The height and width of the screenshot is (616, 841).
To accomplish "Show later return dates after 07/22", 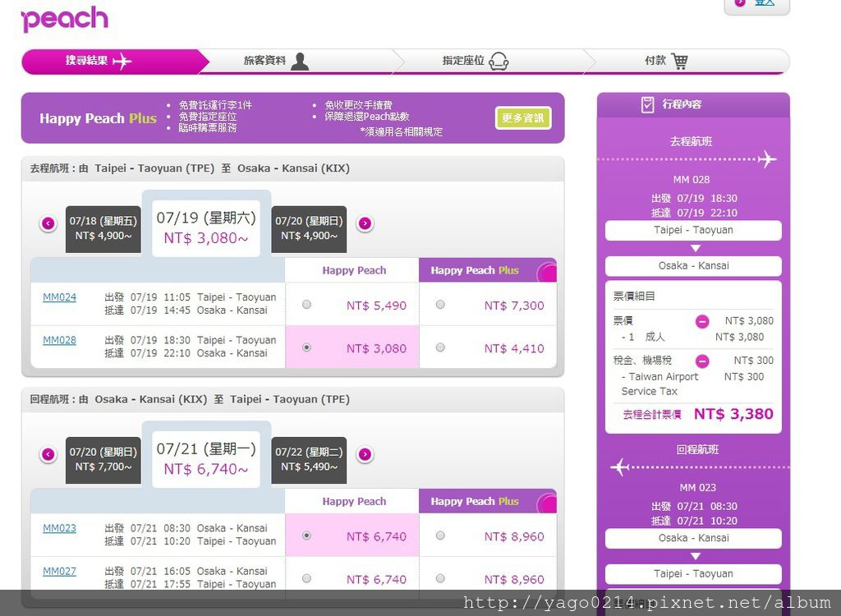I will pos(365,454).
